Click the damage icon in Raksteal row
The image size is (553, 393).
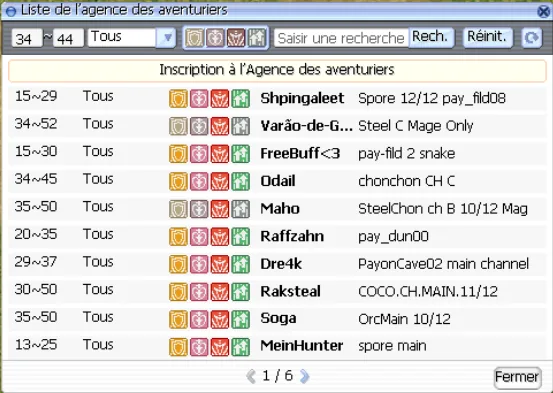220,292
